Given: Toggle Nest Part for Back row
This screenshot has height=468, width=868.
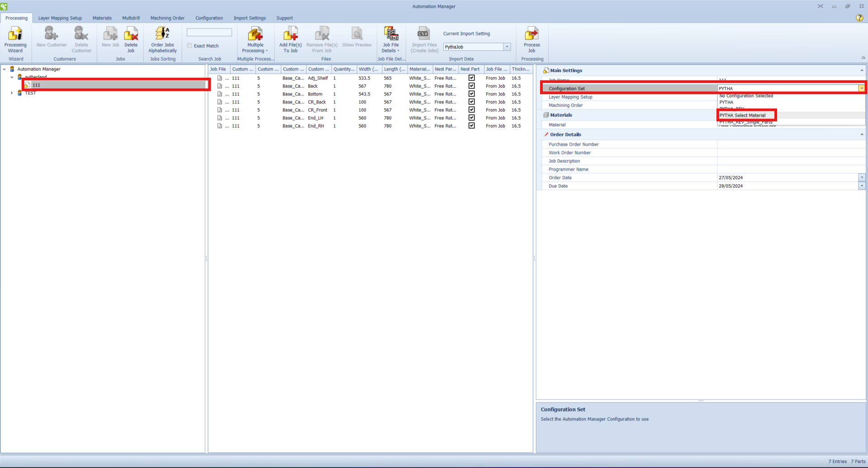Looking at the screenshot, I should click(x=471, y=86).
